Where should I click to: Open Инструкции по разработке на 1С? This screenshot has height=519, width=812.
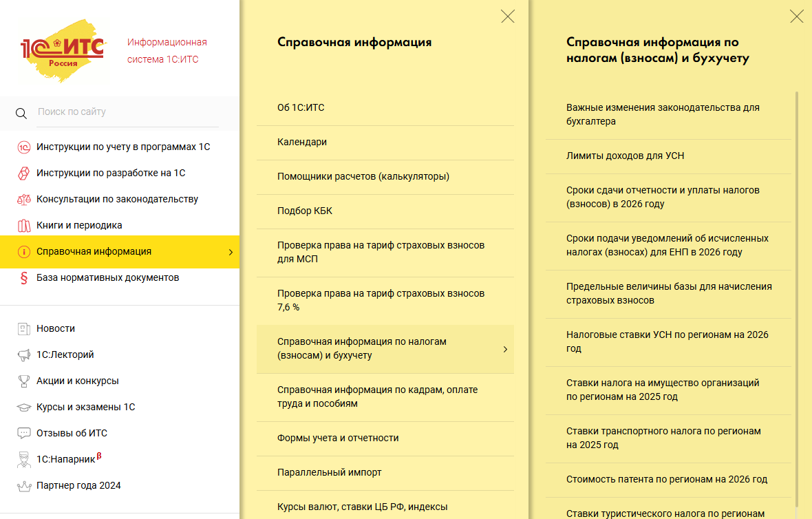click(x=111, y=173)
